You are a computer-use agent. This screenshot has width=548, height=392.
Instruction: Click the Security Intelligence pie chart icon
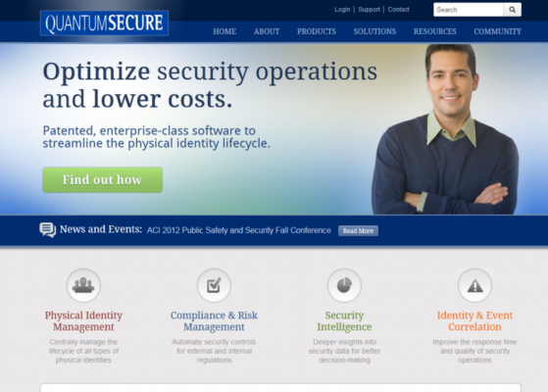344,285
